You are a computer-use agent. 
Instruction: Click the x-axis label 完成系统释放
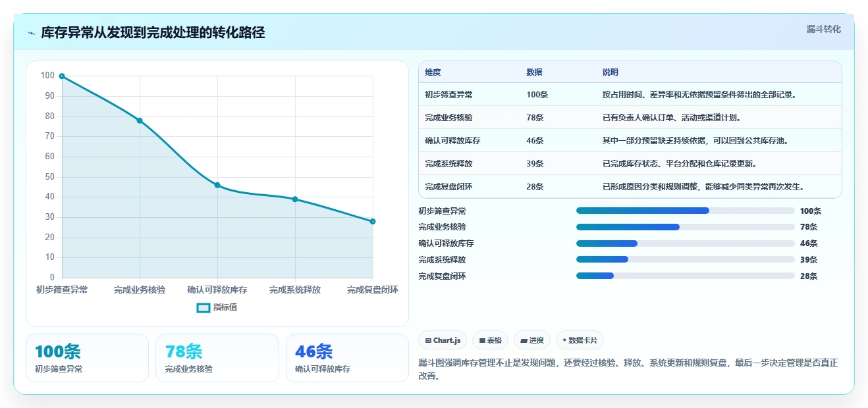295,290
